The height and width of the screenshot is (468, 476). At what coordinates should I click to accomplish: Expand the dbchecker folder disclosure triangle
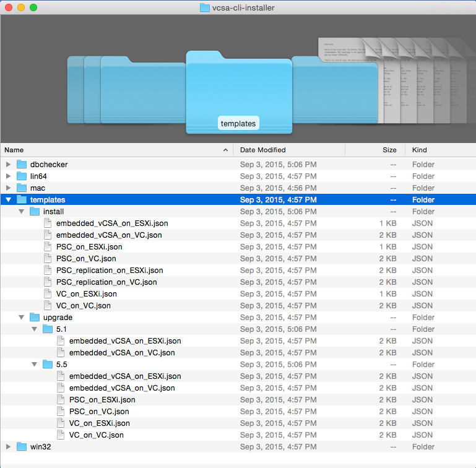pyautogui.click(x=9, y=164)
